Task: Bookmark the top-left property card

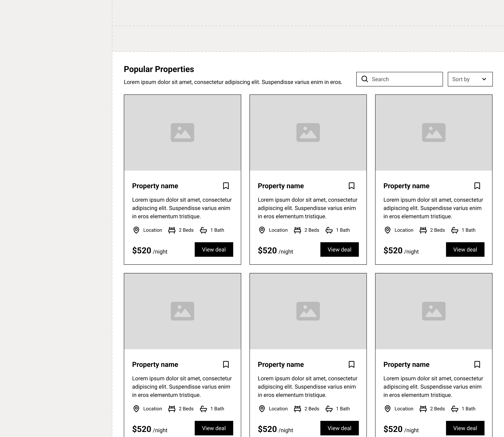Action: [x=226, y=186]
